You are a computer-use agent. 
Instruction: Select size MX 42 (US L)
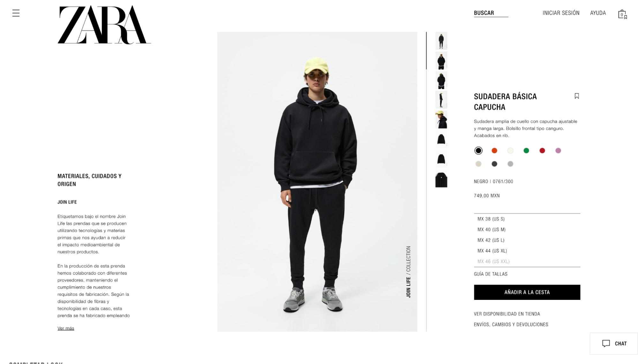click(x=527, y=240)
